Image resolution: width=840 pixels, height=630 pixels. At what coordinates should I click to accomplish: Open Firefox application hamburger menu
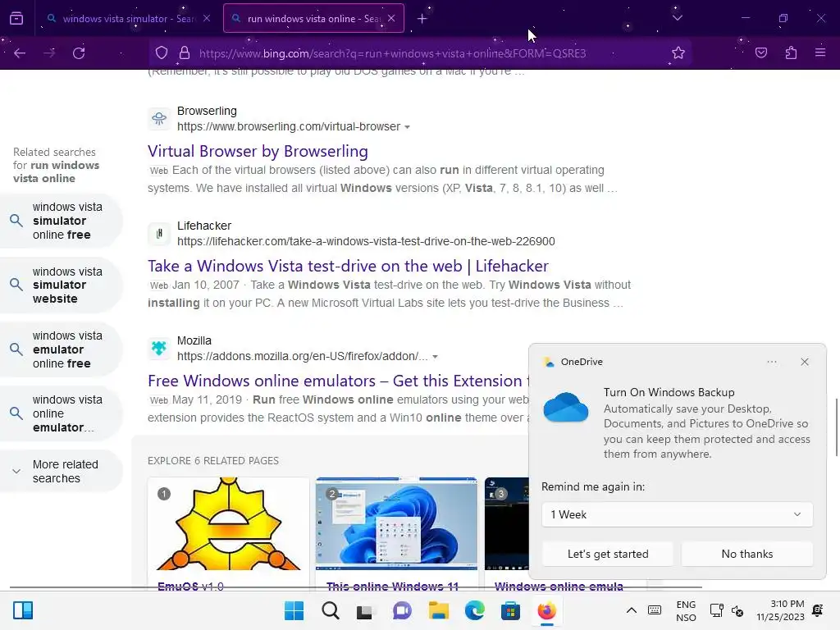820,53
